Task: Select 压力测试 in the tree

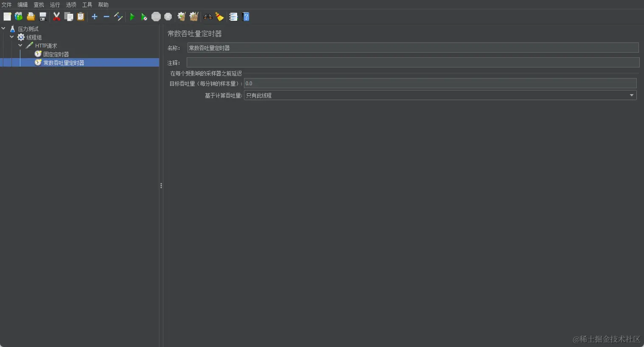Action: (x=28, y=29)
